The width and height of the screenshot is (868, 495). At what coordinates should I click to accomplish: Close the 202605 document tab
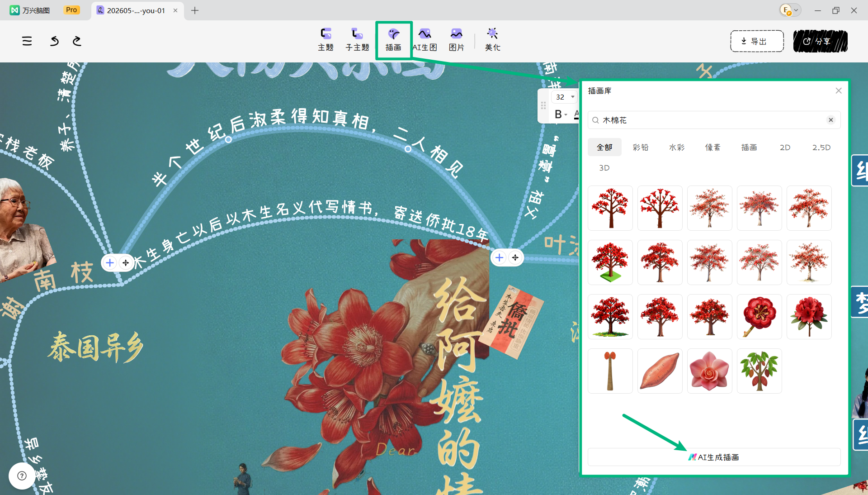[175, 10]
